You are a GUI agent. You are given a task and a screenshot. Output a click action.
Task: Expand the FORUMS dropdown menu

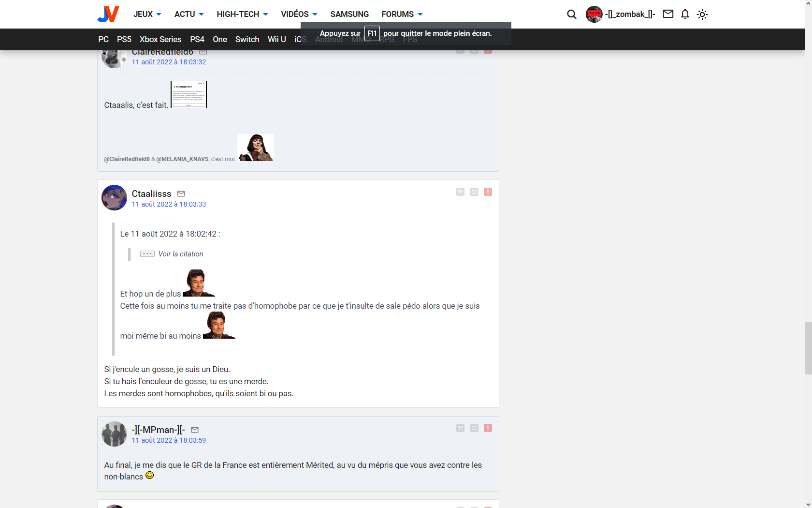402,14
